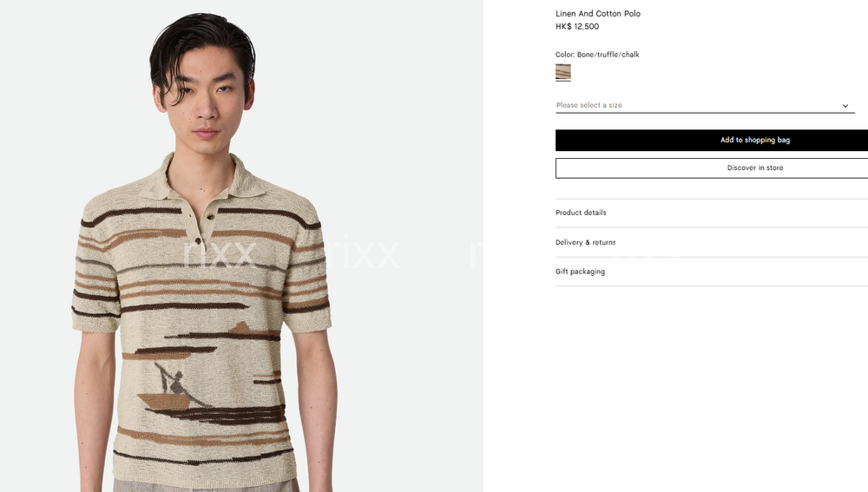The height and width of the screenshot is (492, 868).
Task: Click the size dropdown chevron arrow
Action: pyautogui.click(x=845, y=106)
